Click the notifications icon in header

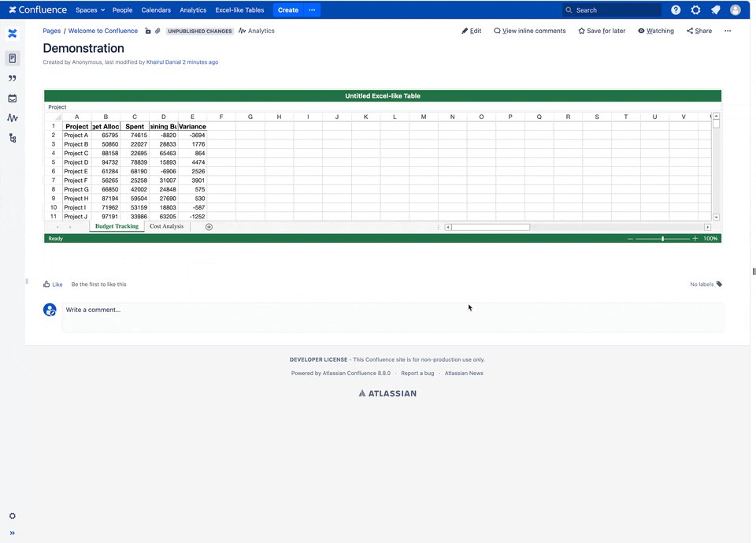click(x=715, y=10)
